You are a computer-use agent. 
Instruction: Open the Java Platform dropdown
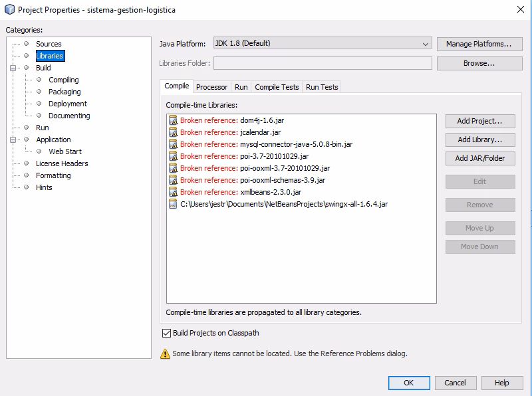426,43
